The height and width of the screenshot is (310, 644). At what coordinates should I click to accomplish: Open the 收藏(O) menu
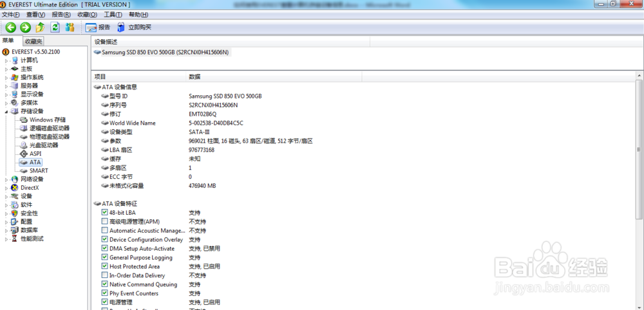click(87, 15)
